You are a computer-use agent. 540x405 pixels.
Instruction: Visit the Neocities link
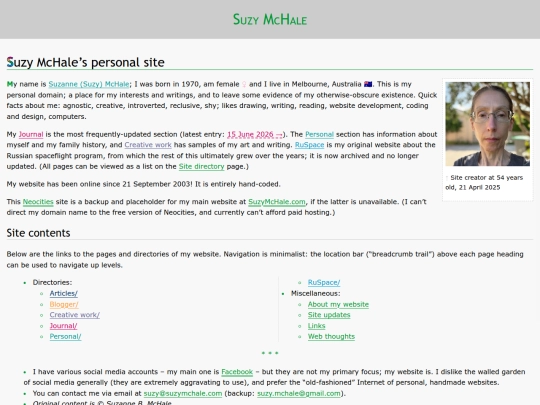(38, 202)
